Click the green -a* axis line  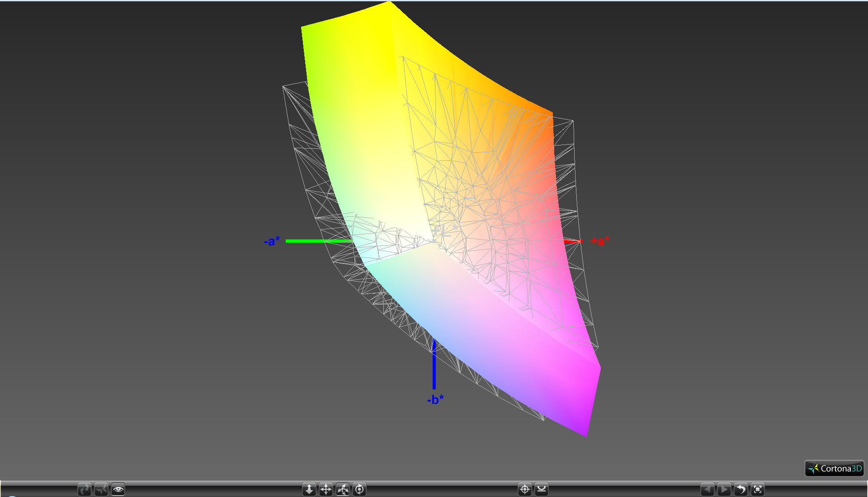coord(312,241)
